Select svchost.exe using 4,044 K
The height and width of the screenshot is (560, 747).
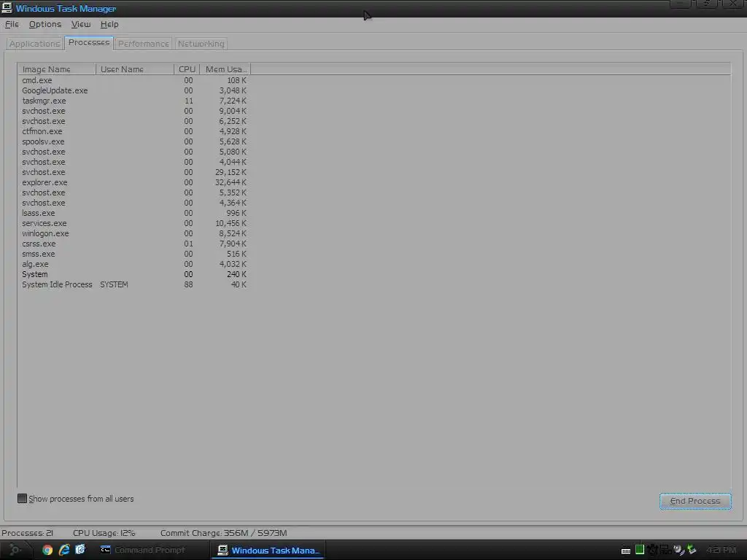134,162
